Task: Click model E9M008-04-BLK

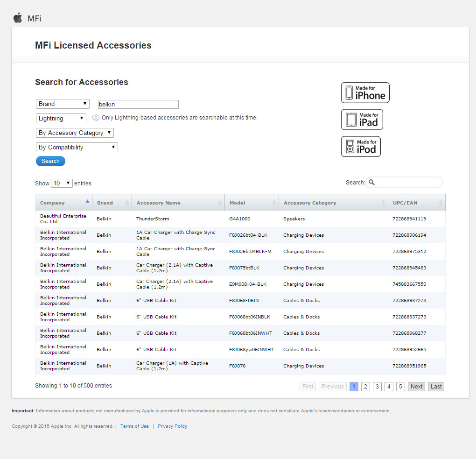Action: click(248, 284)
